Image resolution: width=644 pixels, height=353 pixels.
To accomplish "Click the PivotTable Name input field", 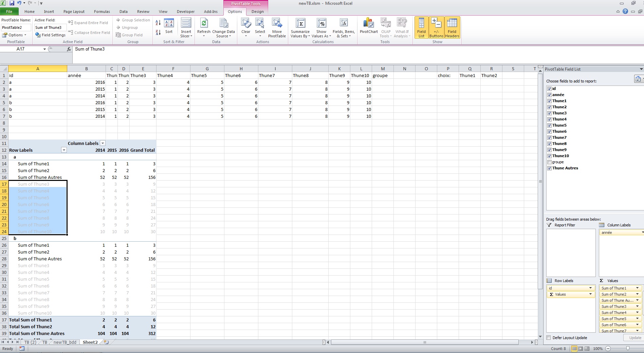I will (16, 27).
